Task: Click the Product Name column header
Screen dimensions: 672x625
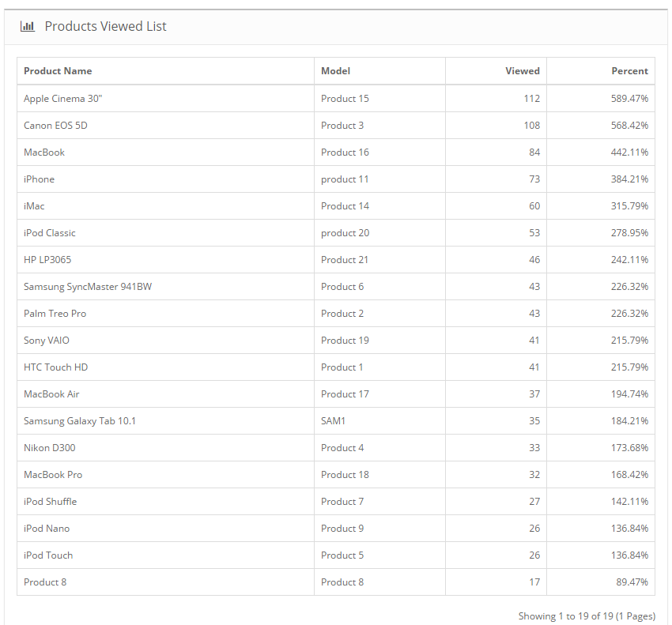Action: pyautogui.click(x=58, y=71)
